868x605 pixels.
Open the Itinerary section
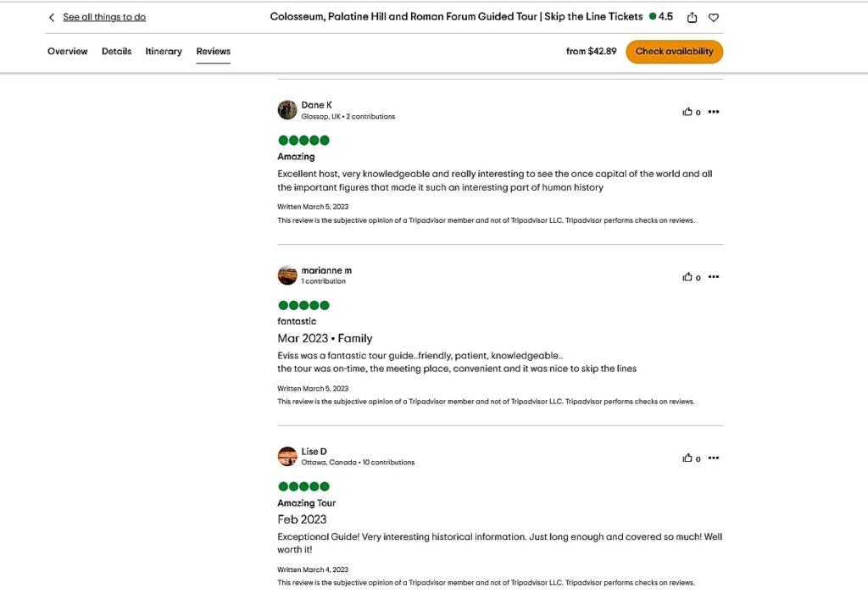point(163,51)
